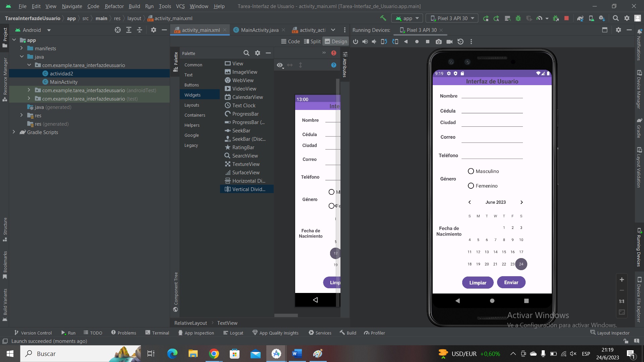Screen dimensions: 644x362
Task: Click the design editor horizontal scrollbar
Action: (x=286, y=315)
